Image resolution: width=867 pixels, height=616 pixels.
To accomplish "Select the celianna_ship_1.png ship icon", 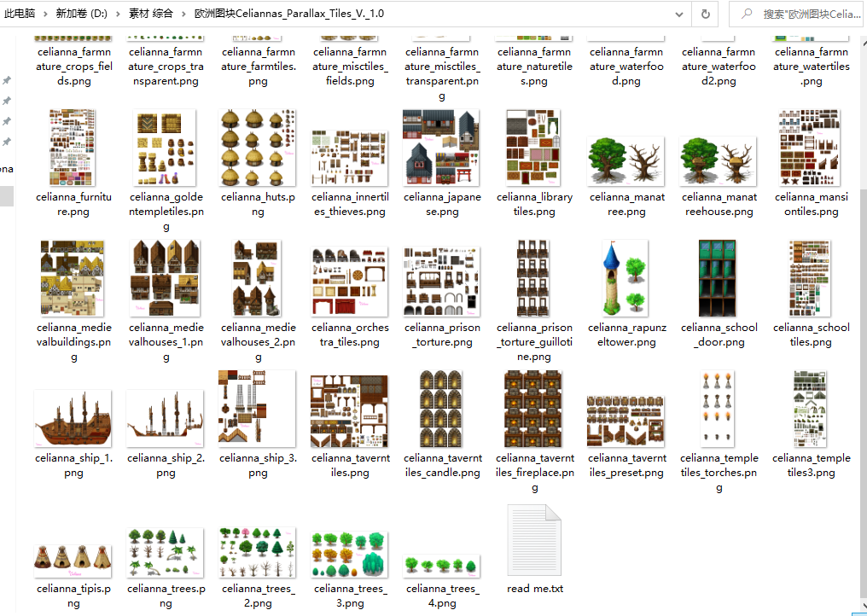I will coord(73,419).
